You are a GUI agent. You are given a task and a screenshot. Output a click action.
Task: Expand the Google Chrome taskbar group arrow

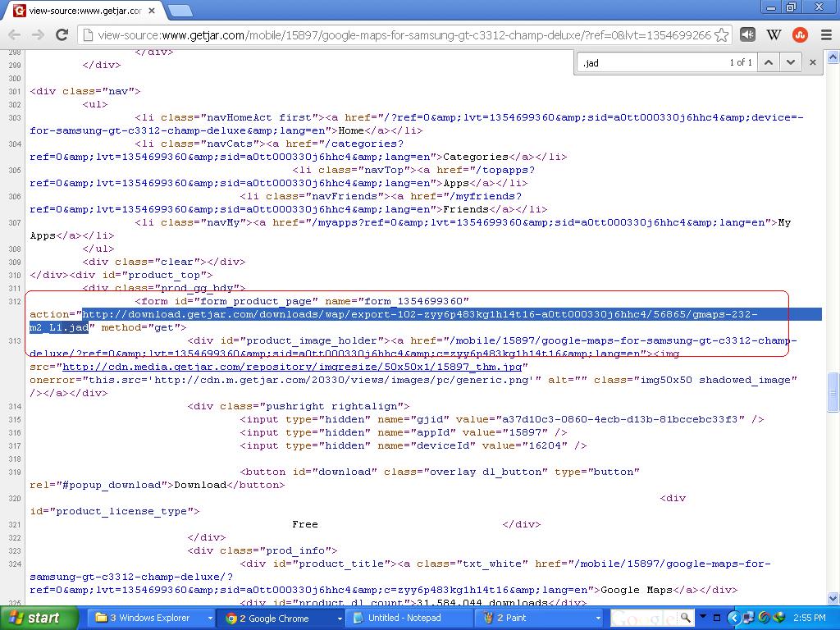(x=340, y=619)
